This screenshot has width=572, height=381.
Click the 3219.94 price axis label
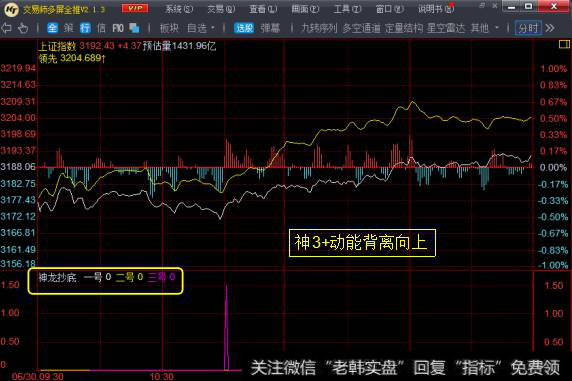[18, 68]
